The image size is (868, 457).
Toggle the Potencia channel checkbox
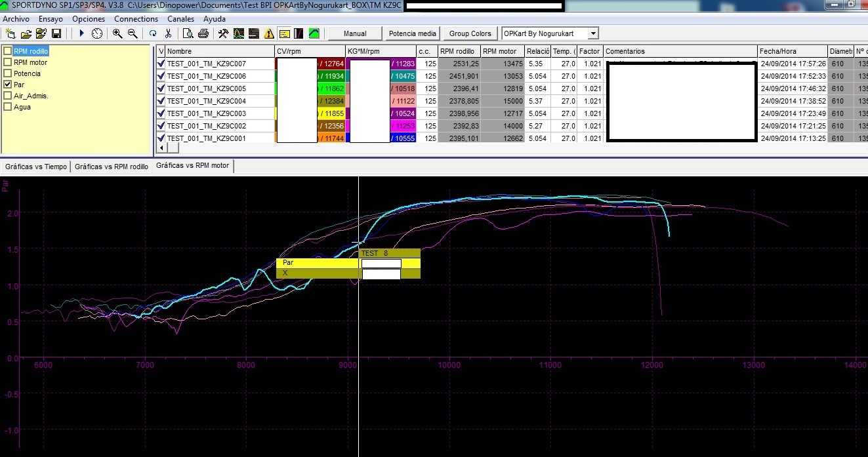(x=8, y=73)
